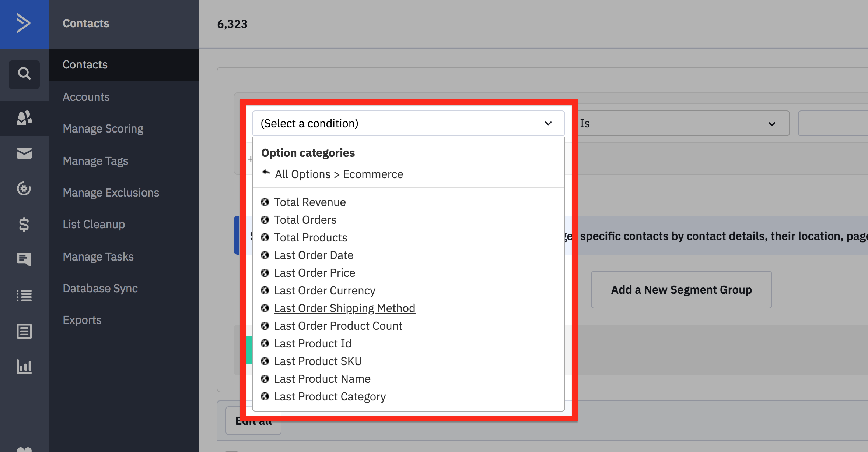Image resolution: width=868 pixels, height=452 pixels.
Task: Open the Deals dollar sign icon
Action: coord(24,224)
